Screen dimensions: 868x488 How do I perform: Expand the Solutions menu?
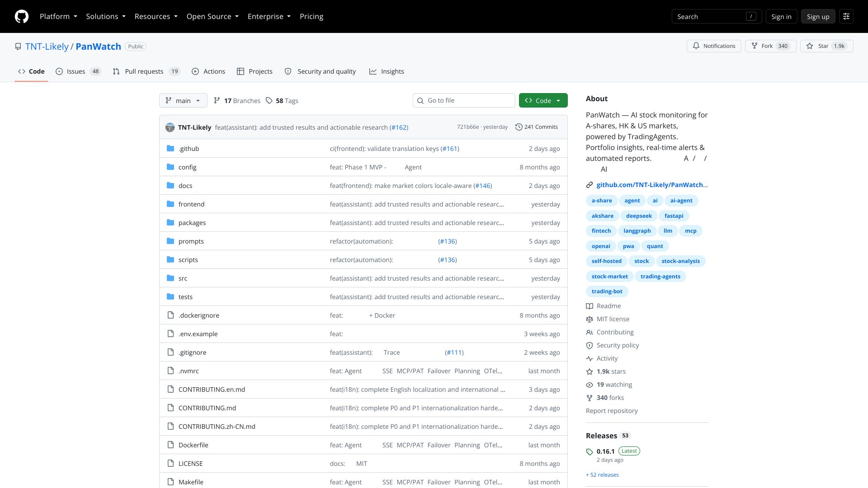pyautogui.click(x=106, y=16)
